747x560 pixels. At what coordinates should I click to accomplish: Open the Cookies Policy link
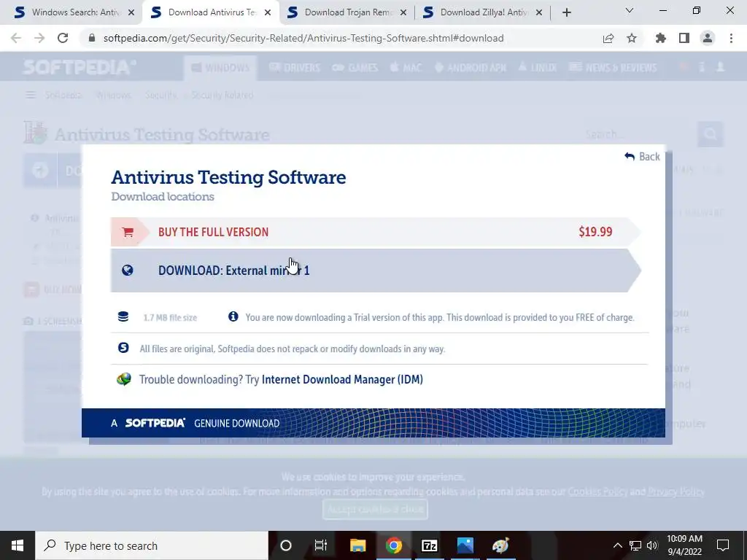(x=597, y=491)
